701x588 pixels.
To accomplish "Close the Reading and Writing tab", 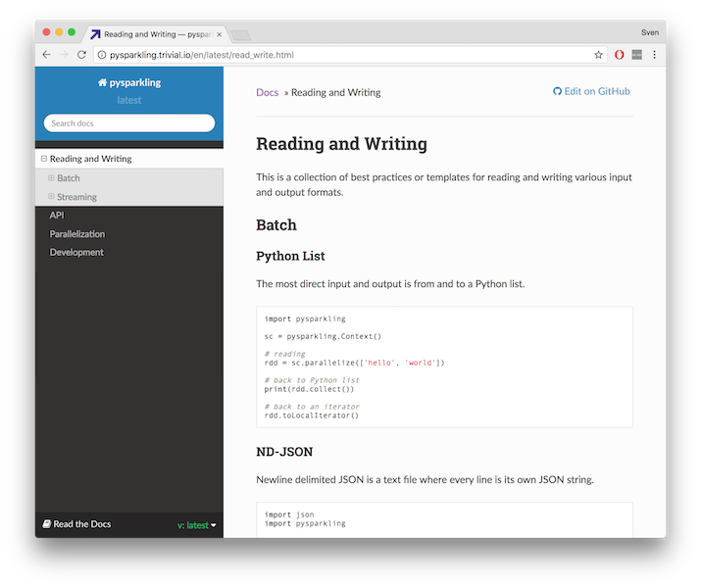I will [219, 34].
